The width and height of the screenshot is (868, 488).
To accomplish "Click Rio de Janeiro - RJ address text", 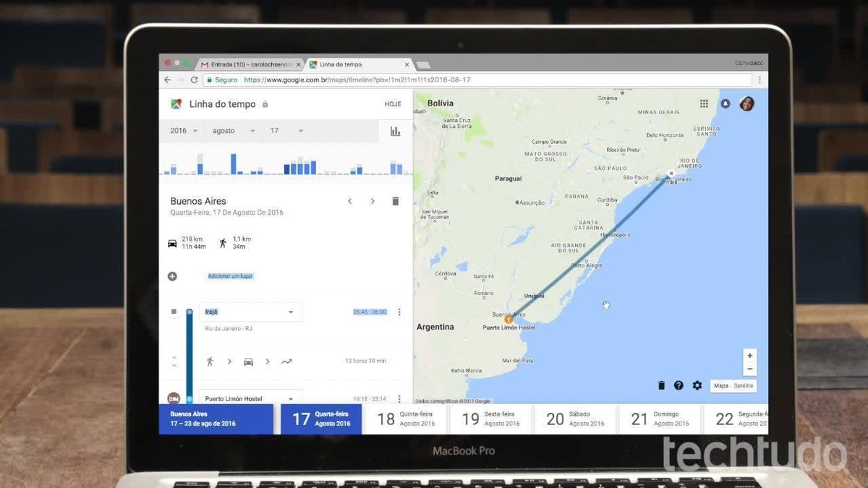I will [229, 329].
